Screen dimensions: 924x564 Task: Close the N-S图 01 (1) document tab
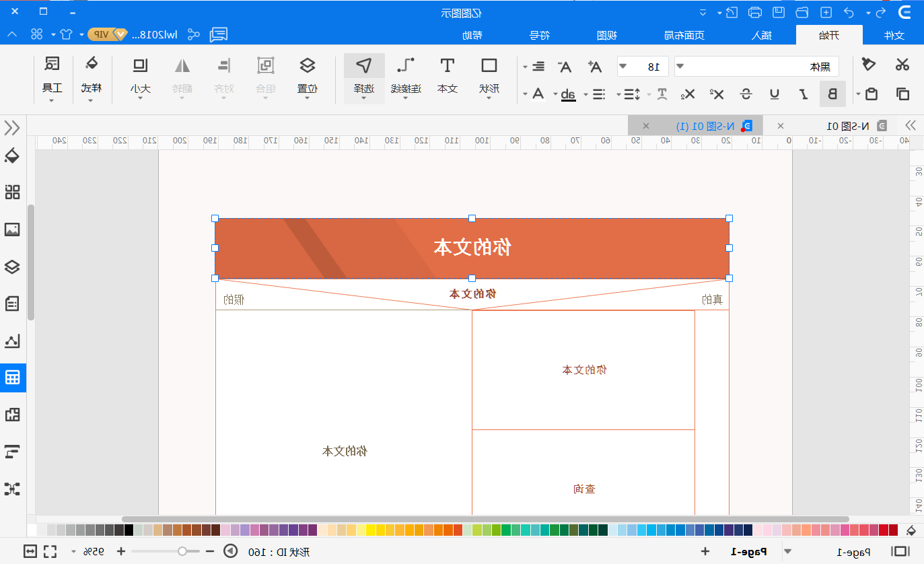[646, 126]
